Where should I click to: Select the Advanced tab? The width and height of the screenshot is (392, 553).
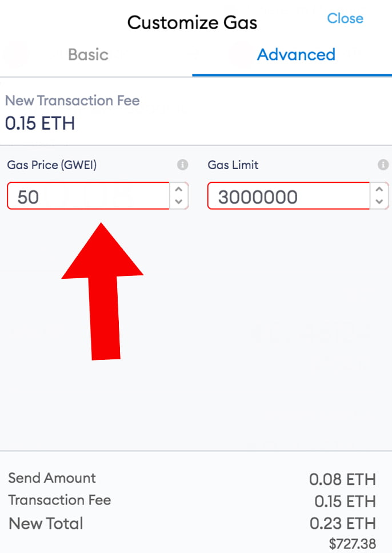295,55
